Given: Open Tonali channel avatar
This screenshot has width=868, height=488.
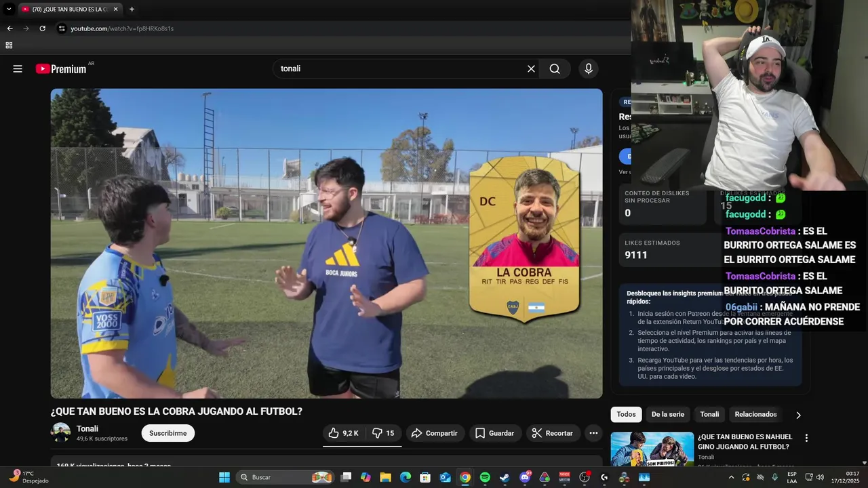Looking at the screenshot, I should 60,432.
